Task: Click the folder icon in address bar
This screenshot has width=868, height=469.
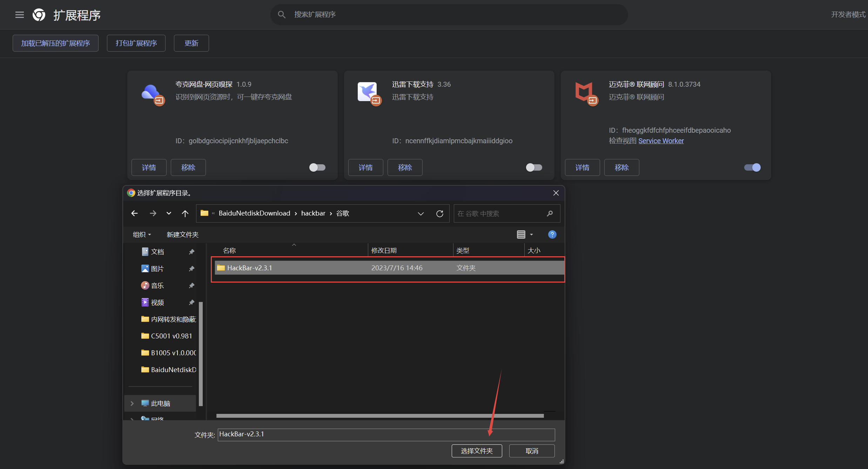Action: coord(204,213)
